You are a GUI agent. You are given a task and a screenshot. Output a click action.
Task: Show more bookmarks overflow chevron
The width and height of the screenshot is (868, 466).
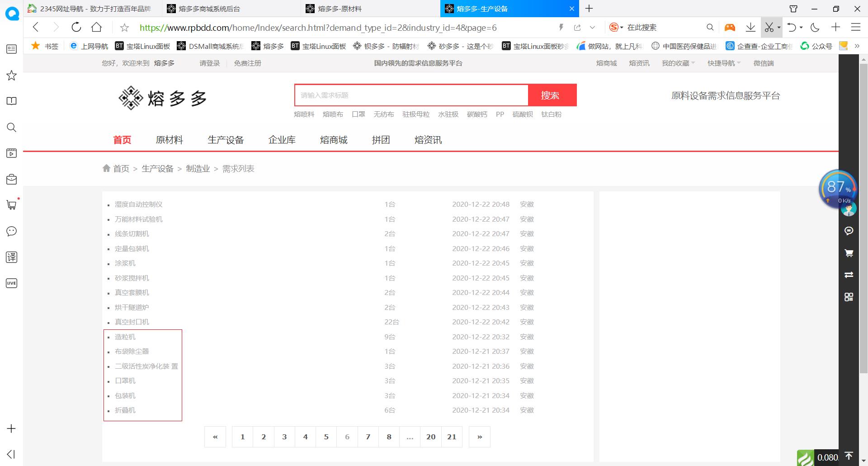[x=857, y=46]
